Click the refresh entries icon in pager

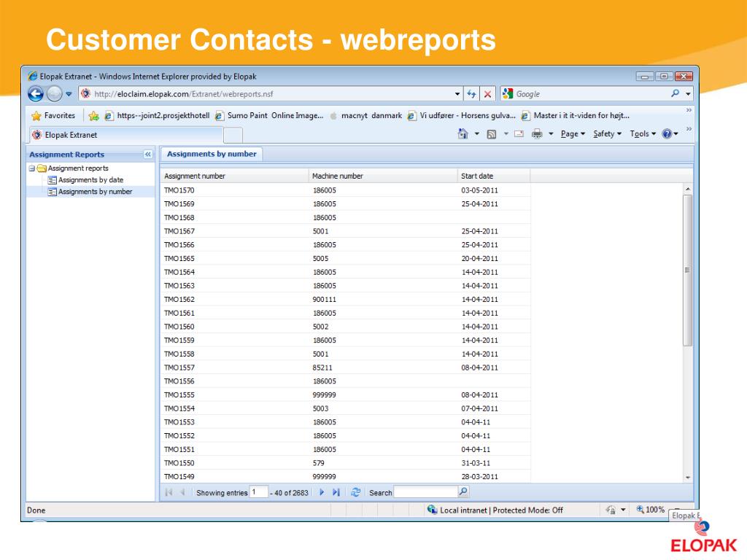pos(355,492)
